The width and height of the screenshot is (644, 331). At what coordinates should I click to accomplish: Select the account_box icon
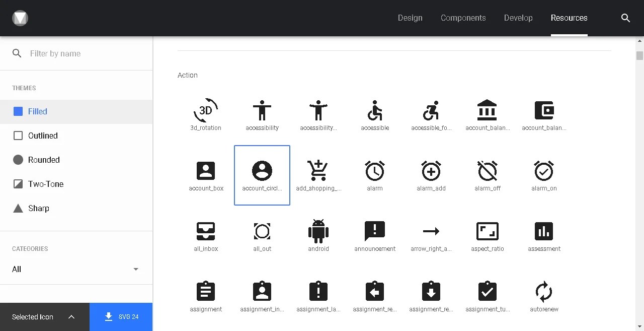(206, 171)
